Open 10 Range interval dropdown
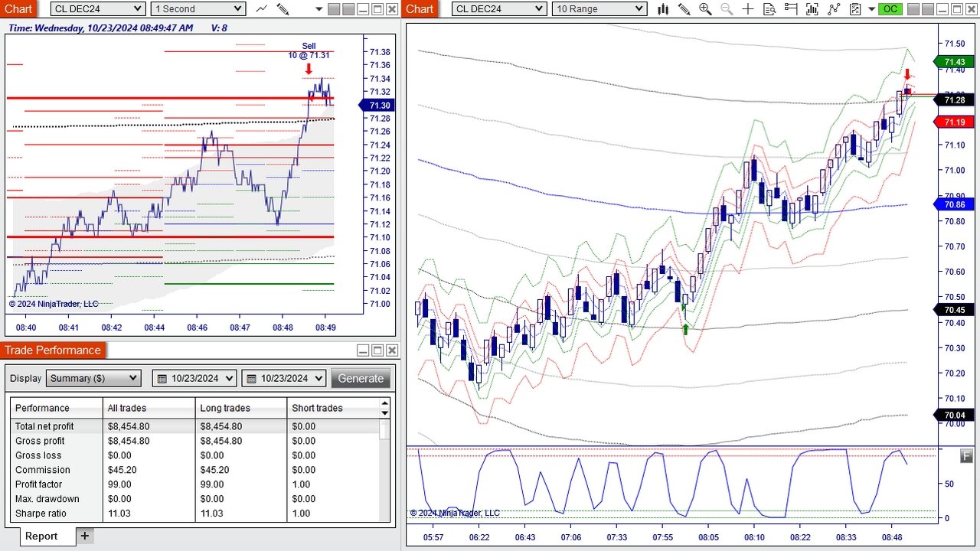980x551 pixels. (599, 8)
